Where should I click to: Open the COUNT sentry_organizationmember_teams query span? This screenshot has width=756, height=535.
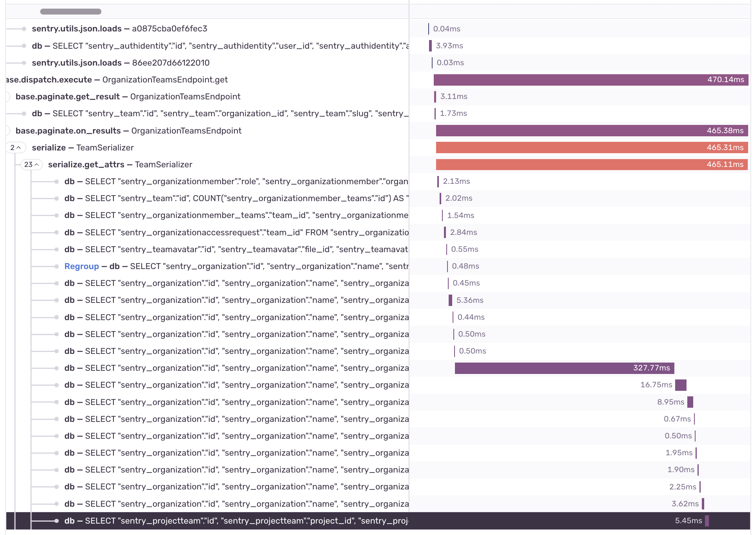[236, 198]
